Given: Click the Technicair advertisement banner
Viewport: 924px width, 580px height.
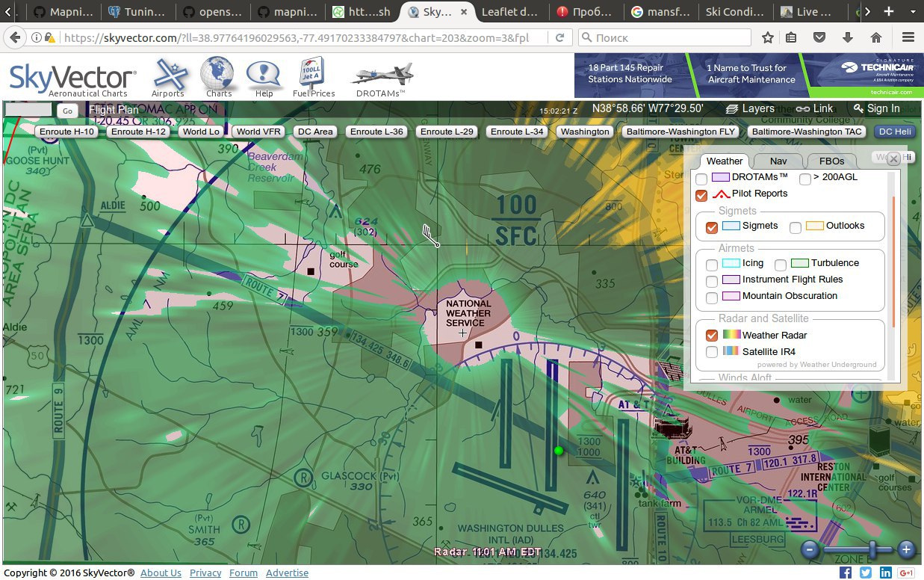Looking at the screenshot, I should tap(750, 75).
